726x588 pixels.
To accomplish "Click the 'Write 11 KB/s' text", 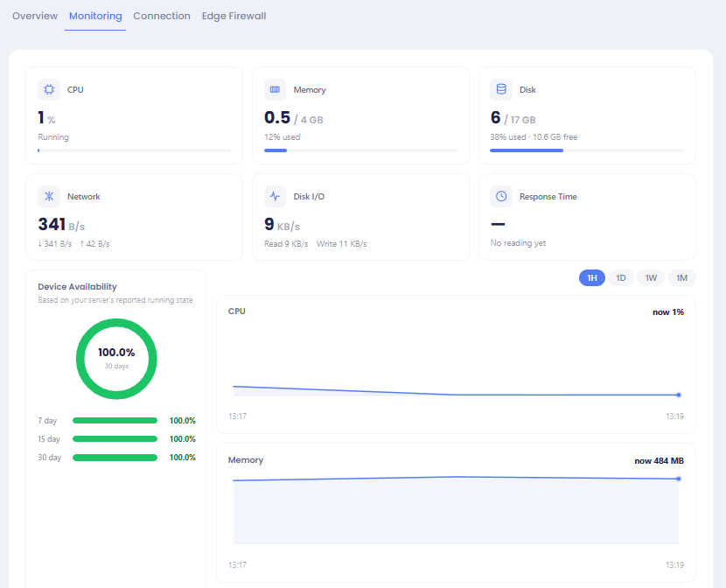I will tap(342, 243).
